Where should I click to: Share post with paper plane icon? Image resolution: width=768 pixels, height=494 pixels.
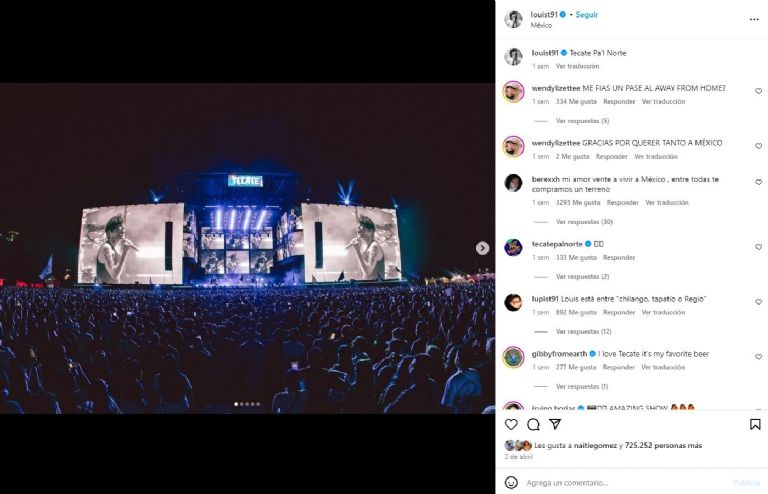tap(555, 424)
